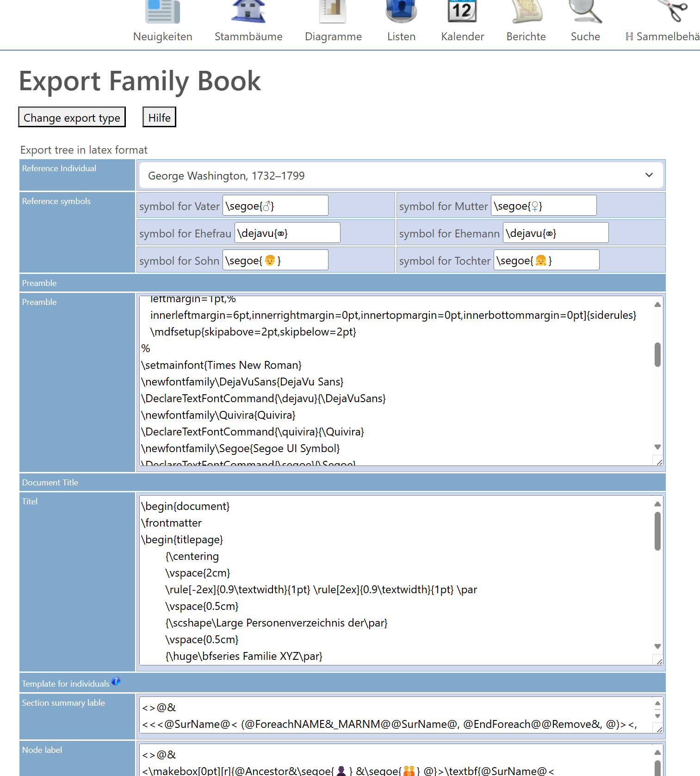Open the Sammelbehälter scissors icon
The width and height of the screenshot is (700, 776).
673,11
